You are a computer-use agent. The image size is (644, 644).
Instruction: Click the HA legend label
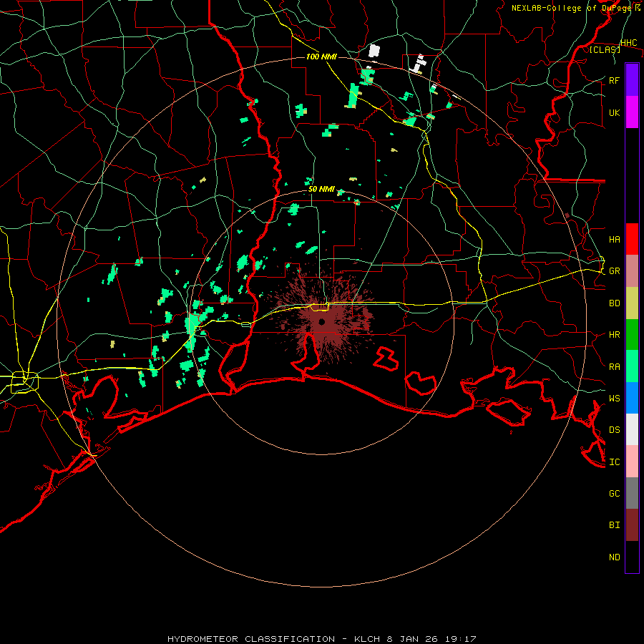614,239
